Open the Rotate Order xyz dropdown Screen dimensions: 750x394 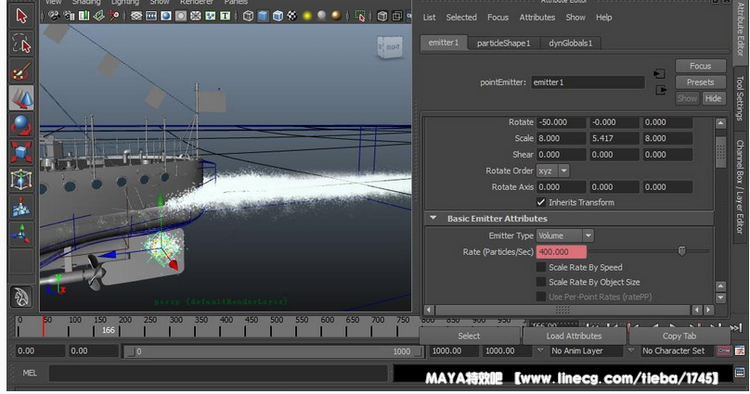pos(552,171)
